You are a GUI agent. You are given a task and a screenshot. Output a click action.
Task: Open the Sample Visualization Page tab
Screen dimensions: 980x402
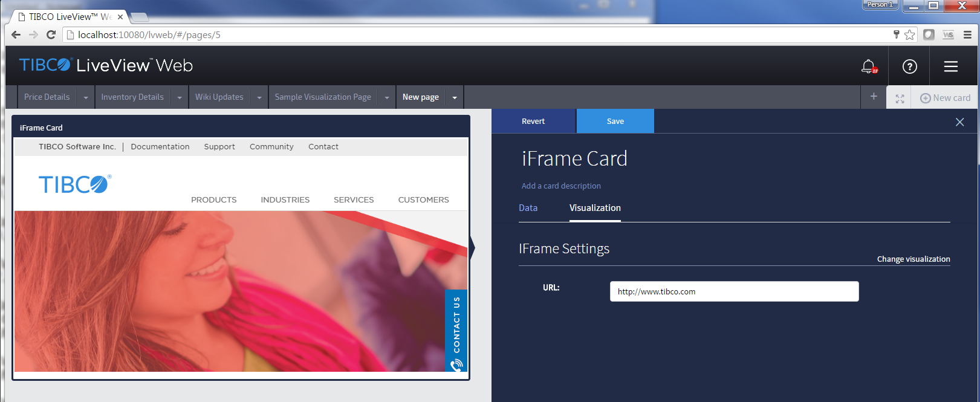323,97
